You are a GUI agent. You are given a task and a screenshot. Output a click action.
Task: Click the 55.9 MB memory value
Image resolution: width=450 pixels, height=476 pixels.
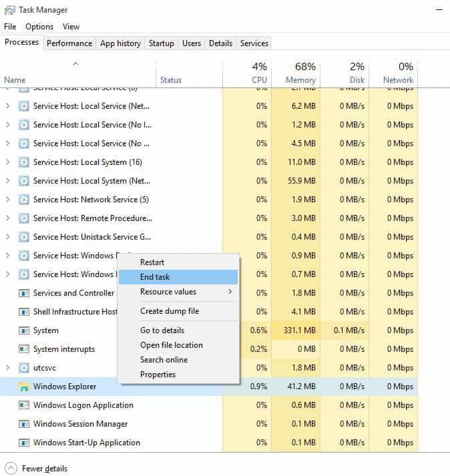click(x=302, y=181)
